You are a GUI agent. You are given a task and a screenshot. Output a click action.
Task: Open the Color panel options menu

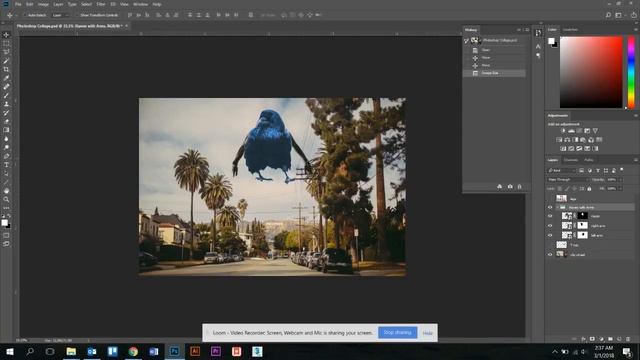click(636, 29)
